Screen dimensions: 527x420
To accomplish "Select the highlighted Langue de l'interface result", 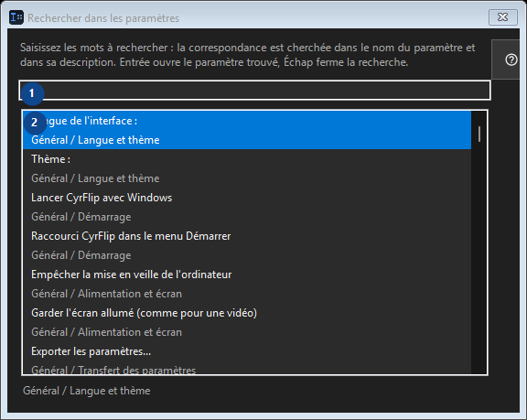I will (247, 130).
